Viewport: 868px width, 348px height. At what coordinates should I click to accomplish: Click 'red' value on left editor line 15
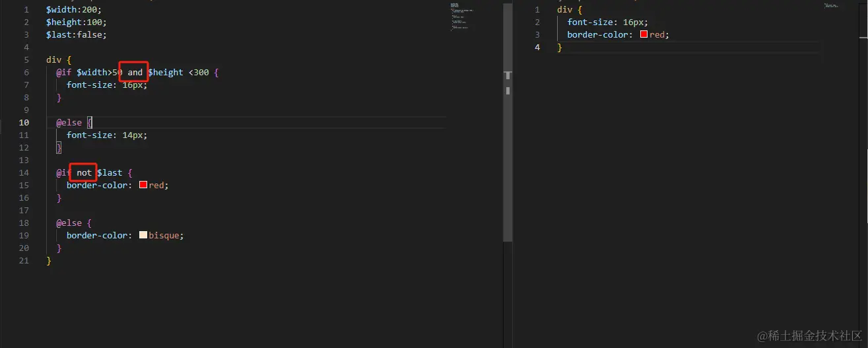click(x=156, y=185)
